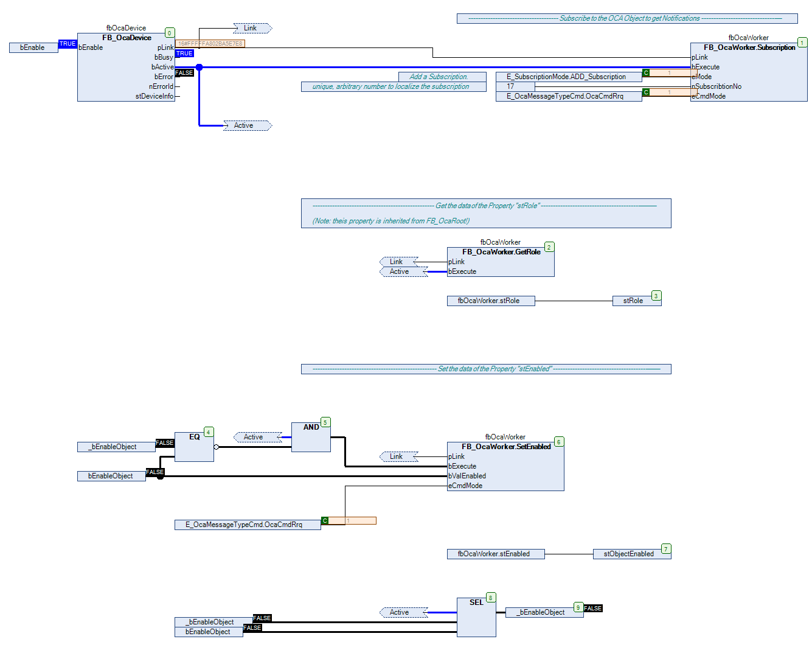Click eCmdMode pin on SetEnabled block

pos(465,486)
